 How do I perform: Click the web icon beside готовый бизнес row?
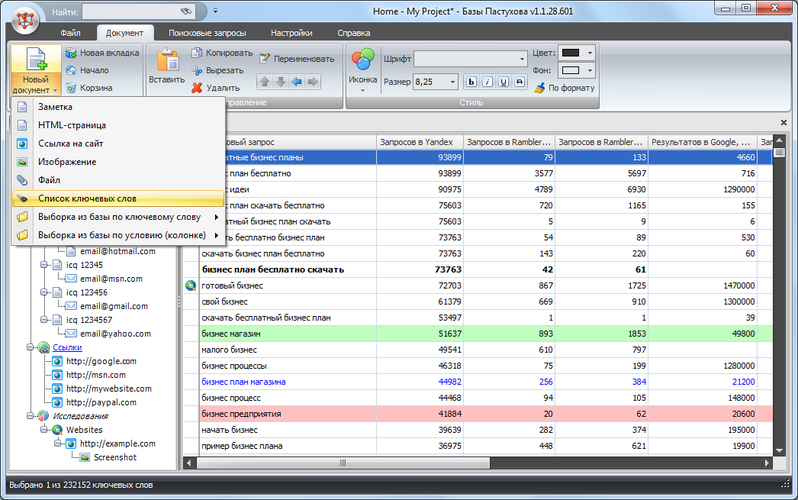(191, 286)
